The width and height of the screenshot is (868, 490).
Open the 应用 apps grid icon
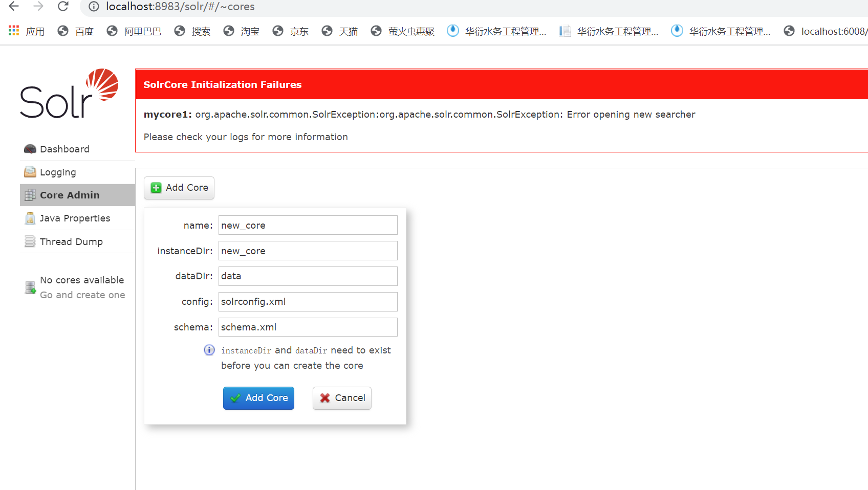14,31
